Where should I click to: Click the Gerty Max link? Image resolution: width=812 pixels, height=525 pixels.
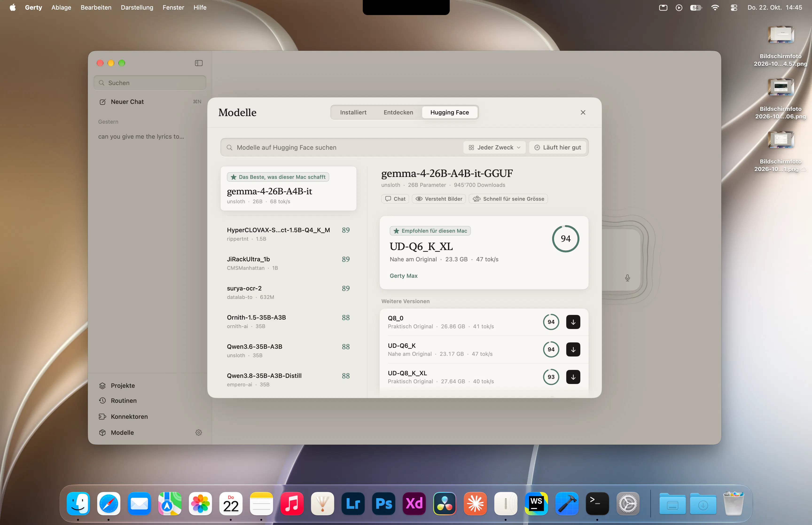(403, 276)
